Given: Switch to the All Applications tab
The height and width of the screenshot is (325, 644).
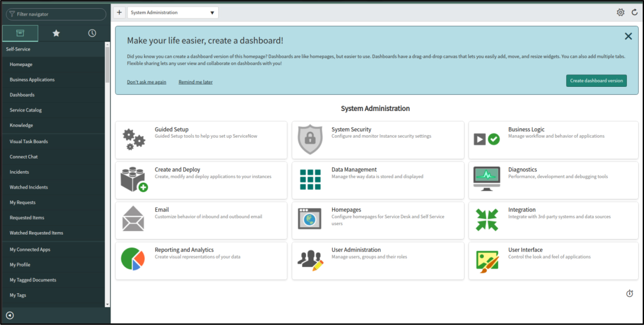Looking at the screenshot, I should [x=20, y=33].
